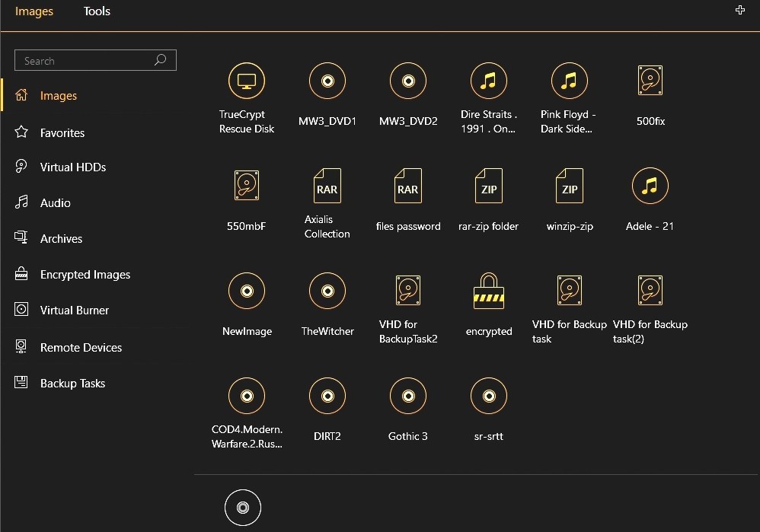Click the quick mount drive icon at bottom
The height and width of the screenshot is (532, 760).
pos(243,508)
